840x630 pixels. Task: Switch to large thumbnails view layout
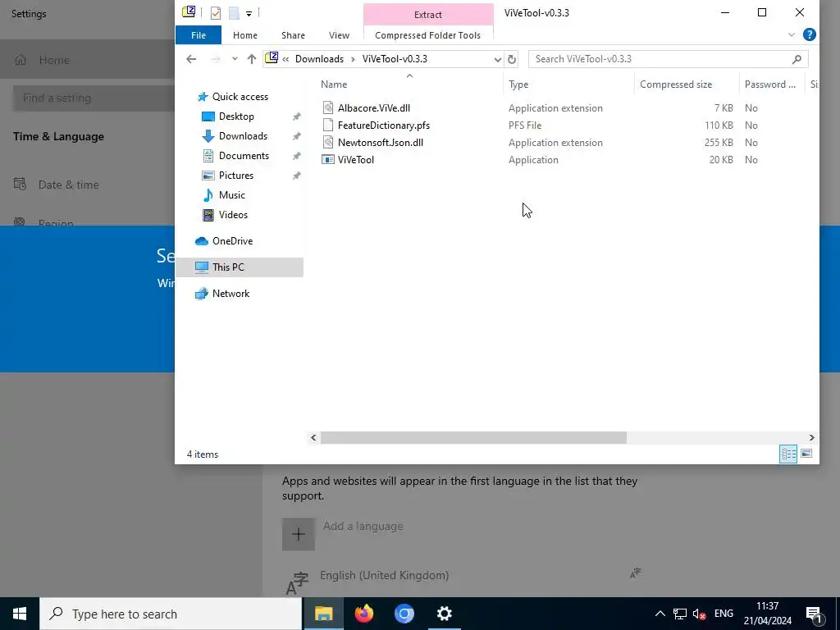pyautogui.click(x=806, y=454)
